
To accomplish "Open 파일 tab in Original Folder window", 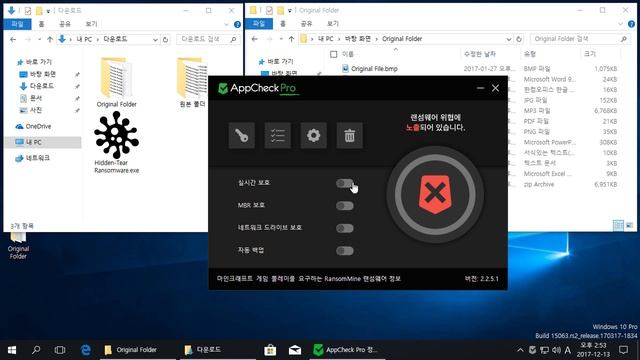I will (259, 24).
